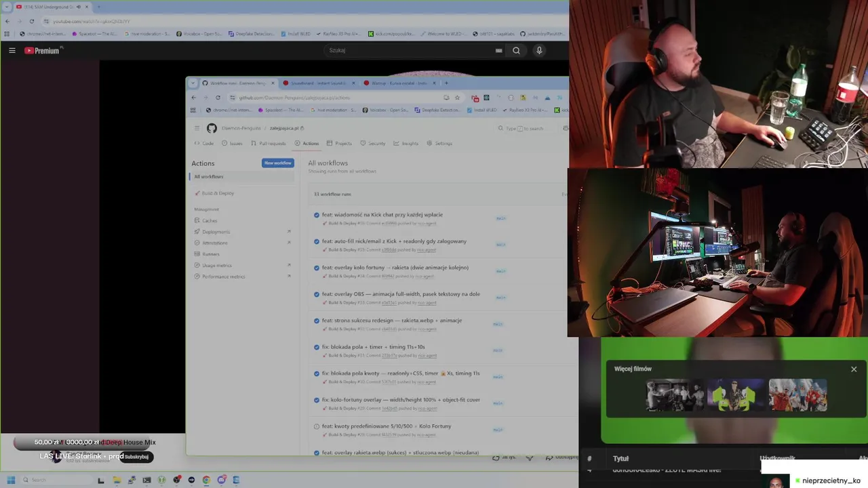Go back in the YouTube browser window
This screenshot has height=488, width=868.
[x=7, y=21]
